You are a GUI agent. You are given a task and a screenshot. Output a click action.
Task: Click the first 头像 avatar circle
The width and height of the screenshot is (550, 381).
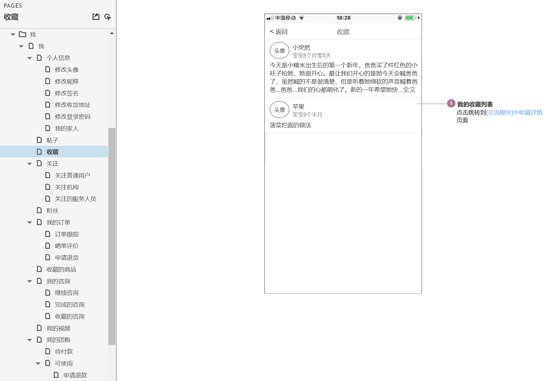point(279,51)
